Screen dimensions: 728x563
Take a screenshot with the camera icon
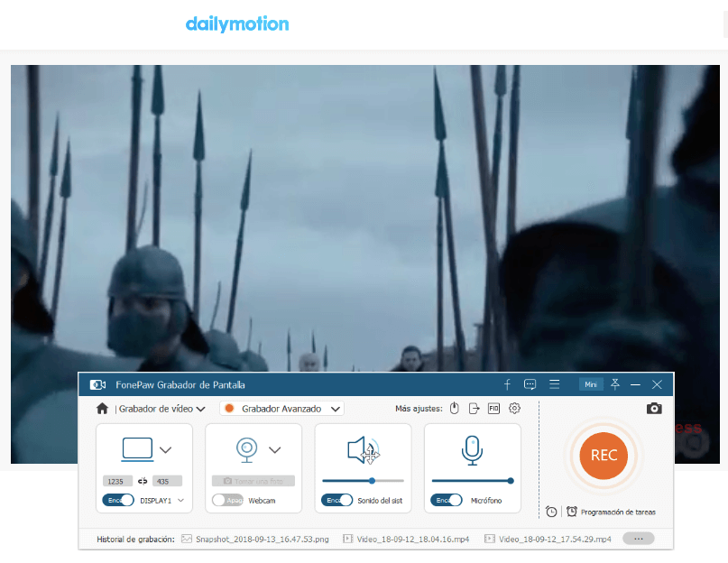654,409
